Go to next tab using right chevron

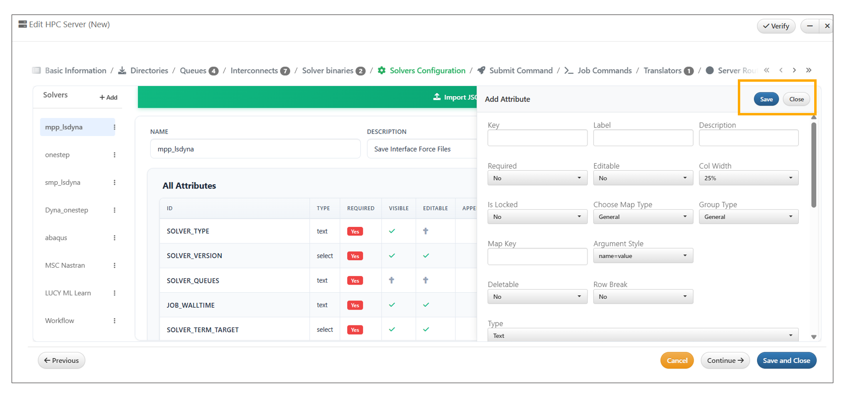click(795, 70)
